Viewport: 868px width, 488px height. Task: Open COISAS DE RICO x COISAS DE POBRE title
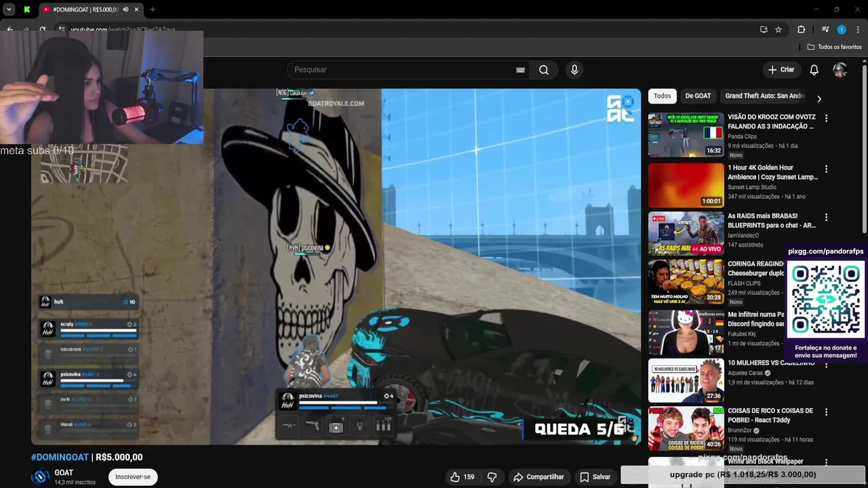770,415
